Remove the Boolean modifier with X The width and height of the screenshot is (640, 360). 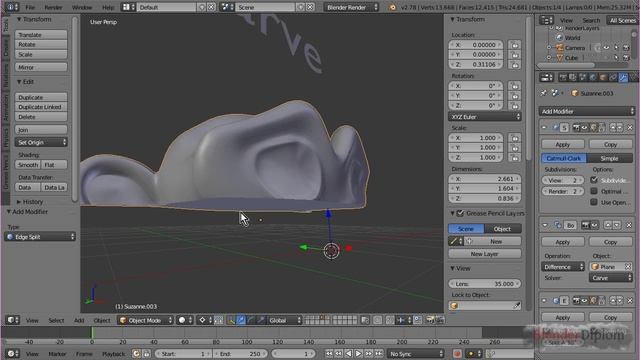(x=629, y=225)
